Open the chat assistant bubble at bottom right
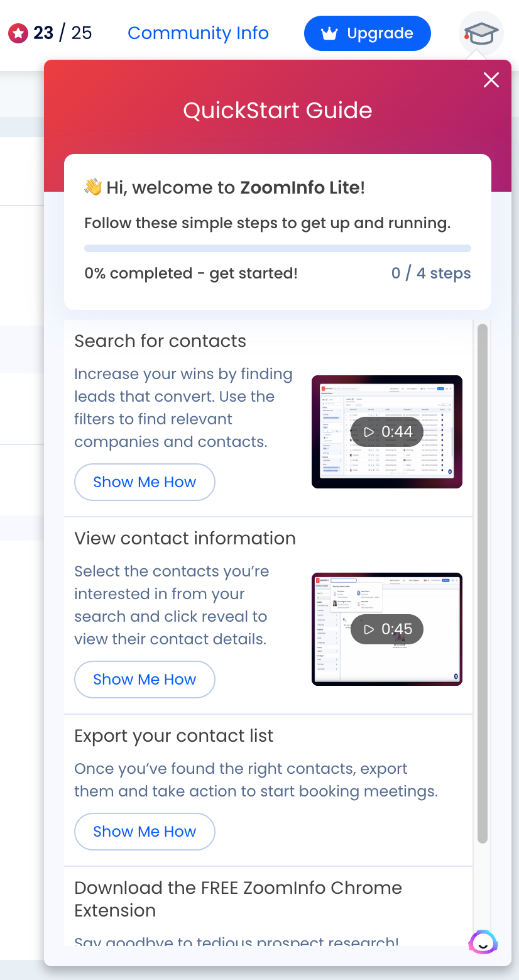 tap(482, 943)
